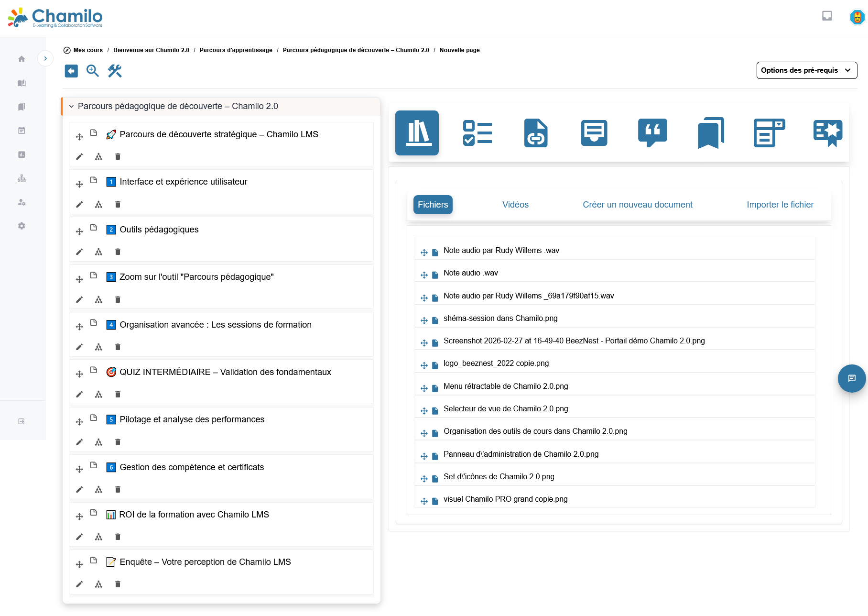Select the Survey form resource icon
Image resolution: width=868 pixels, height=616 pixels.
(x=769, y=133)
